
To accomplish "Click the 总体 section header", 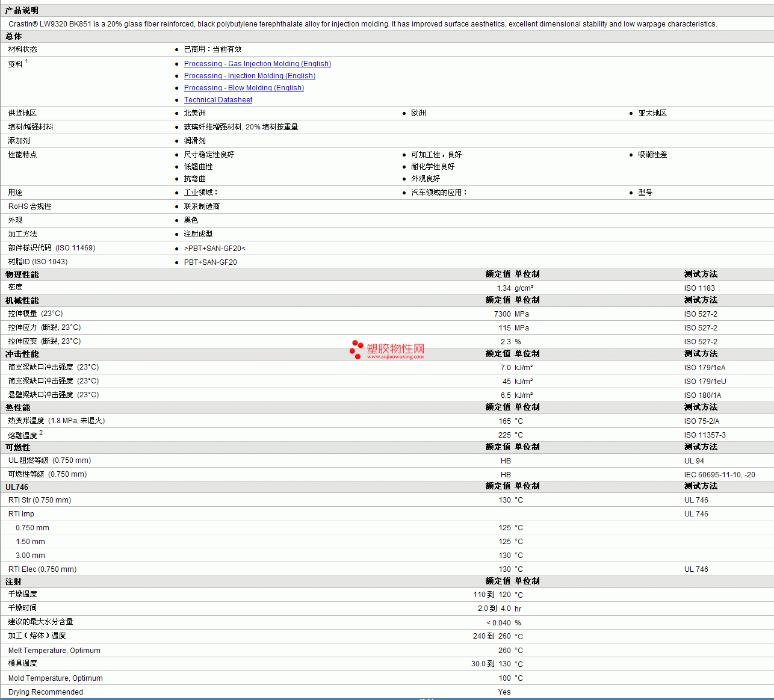I will click(14, 36).
